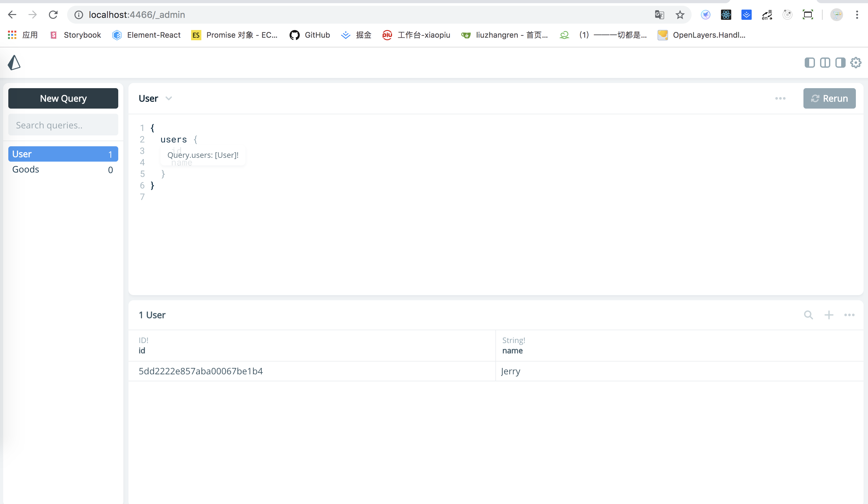The image size is (868, 504).
Task: Open query editor three-dot menu
Action: pyautogui.click(x=780, y=98)
